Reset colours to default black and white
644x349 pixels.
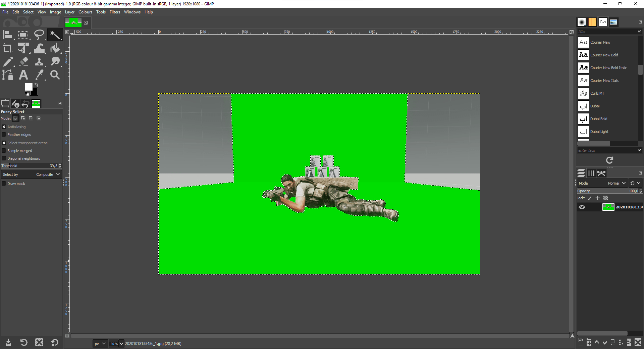[x=27, y=94]
